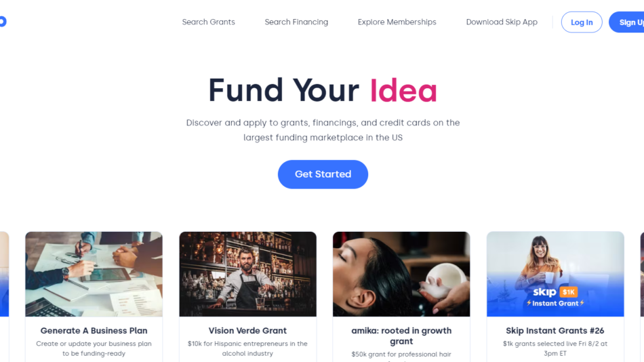This screenshot has height=362, width=644.
Task: Select amika: rooted in growth grant title
Action: coord(401,336)
